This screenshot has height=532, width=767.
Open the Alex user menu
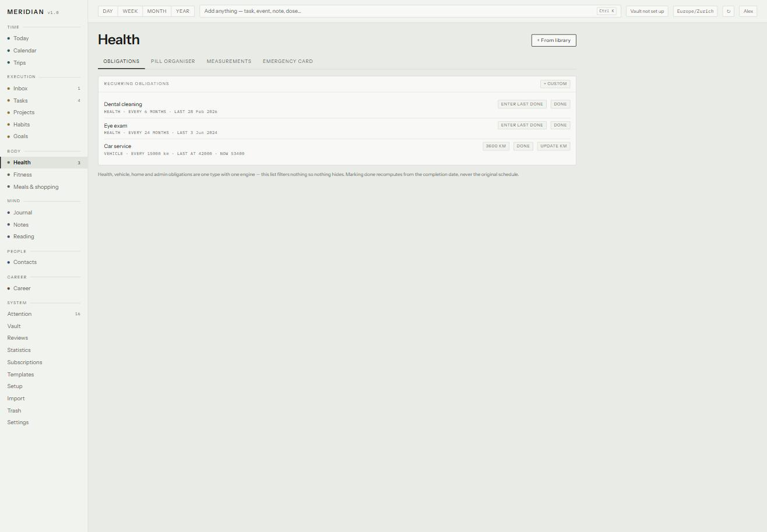[x=748, y=11]
